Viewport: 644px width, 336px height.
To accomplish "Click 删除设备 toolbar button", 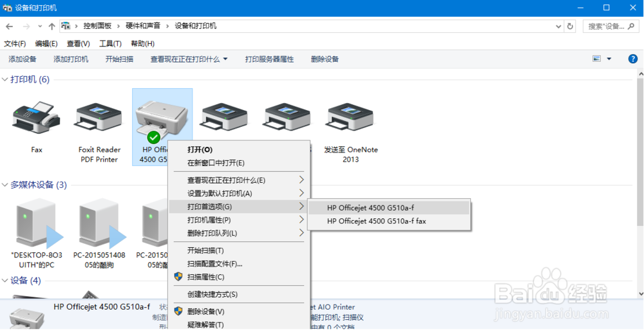I will coord(325,59).
